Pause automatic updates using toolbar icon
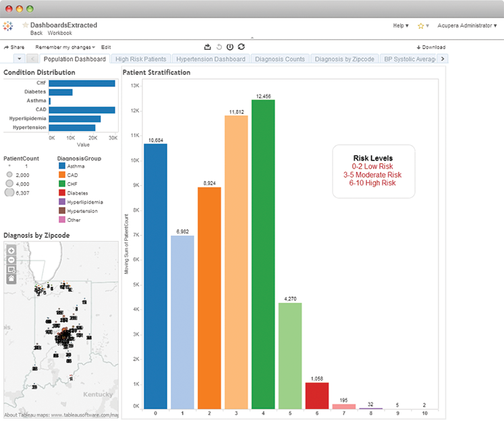The image size is (504, 422). click(x=229, y=47)
